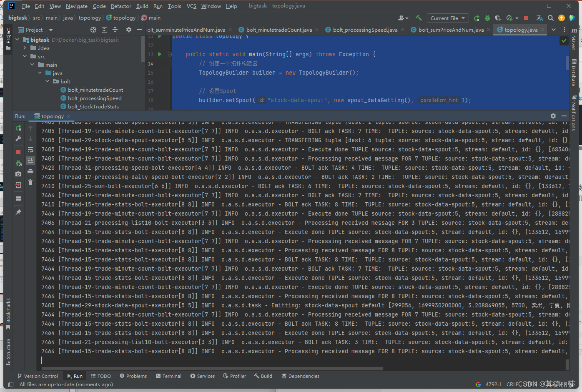
Task: Open the Refactor menu
Action: click(x=121, y=6)
